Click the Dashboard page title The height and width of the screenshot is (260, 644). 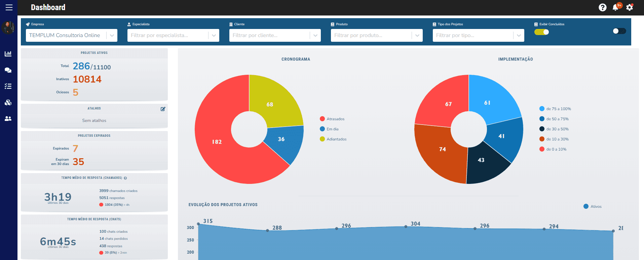click(x=48, y=7)
